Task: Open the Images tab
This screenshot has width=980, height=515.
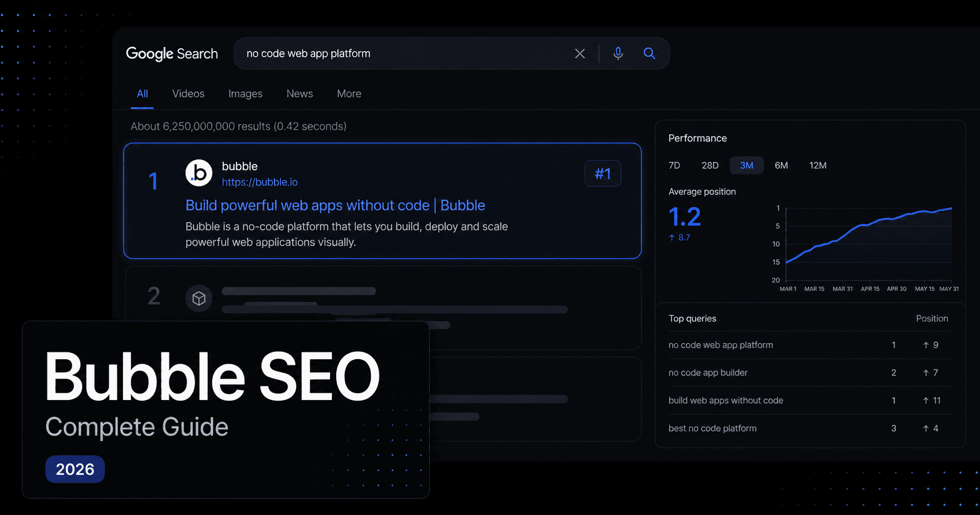Action: click(x=245, y=94)
